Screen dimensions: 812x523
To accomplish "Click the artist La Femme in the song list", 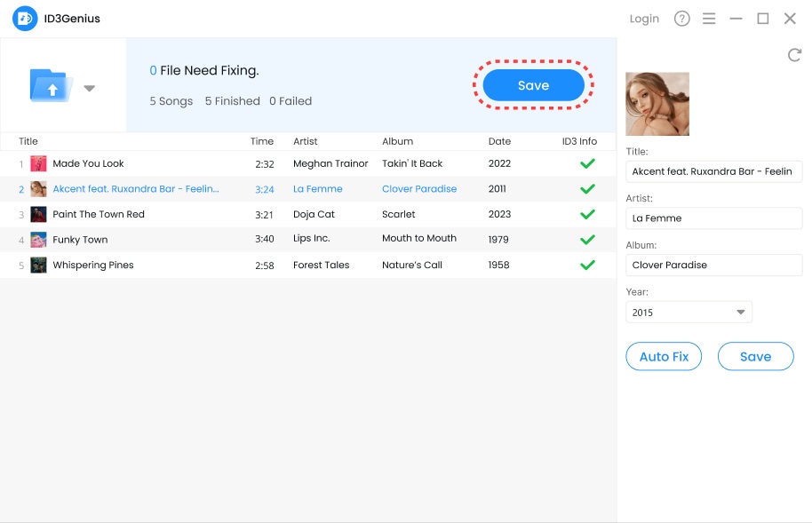I will click(x=317, y=189).
